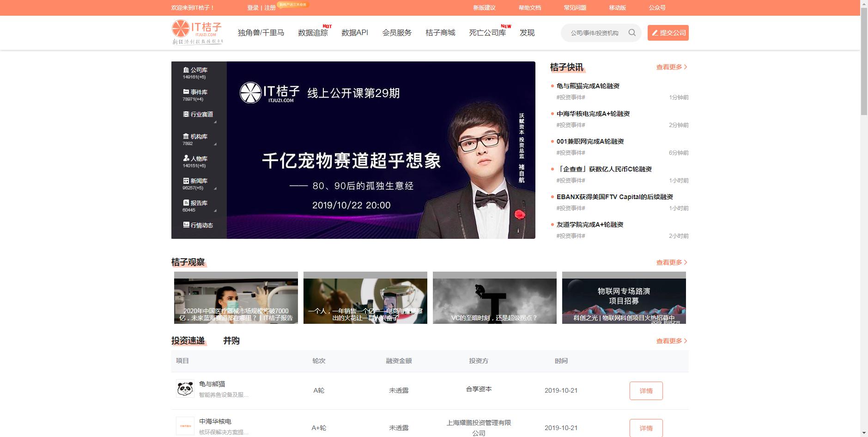The image size is (868, 437).
Task: Click investor 上海耀鹏投资管理有限公司
Action: [x=479, y=428]
